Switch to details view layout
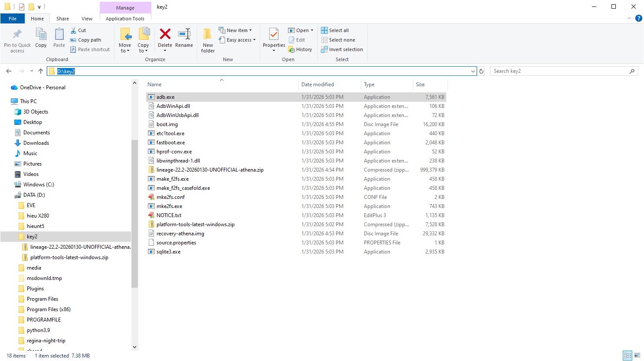644x361 pixels. (628, 356)
